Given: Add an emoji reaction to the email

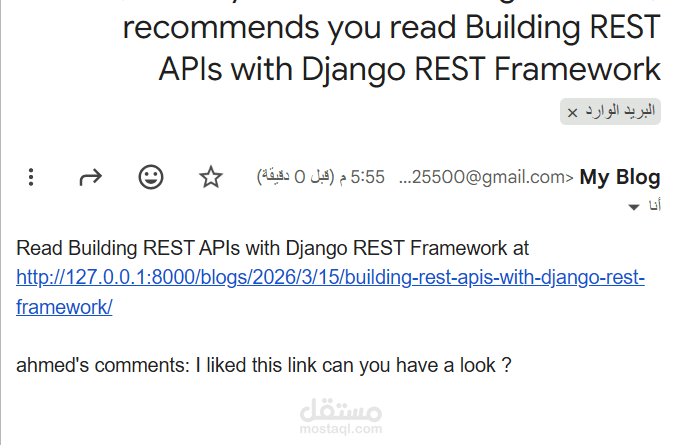Looking at the screenshot, I should (x=151, y=177).
